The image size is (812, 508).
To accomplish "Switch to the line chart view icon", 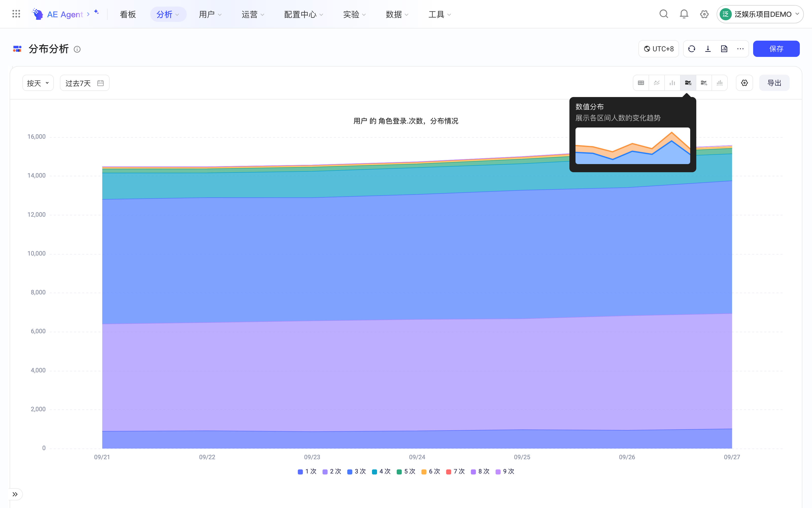I will pyautogui.click(x=657, y=83).
